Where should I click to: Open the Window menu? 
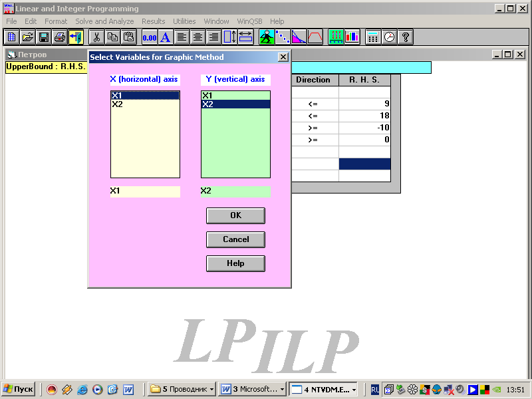coord(217,21)
